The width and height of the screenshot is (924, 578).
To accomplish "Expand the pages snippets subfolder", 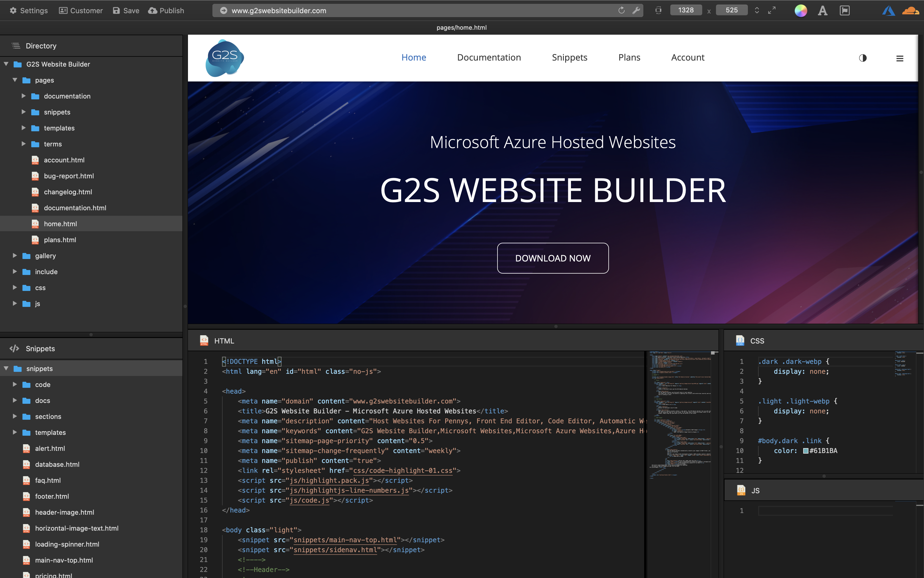I will point(24,112).
